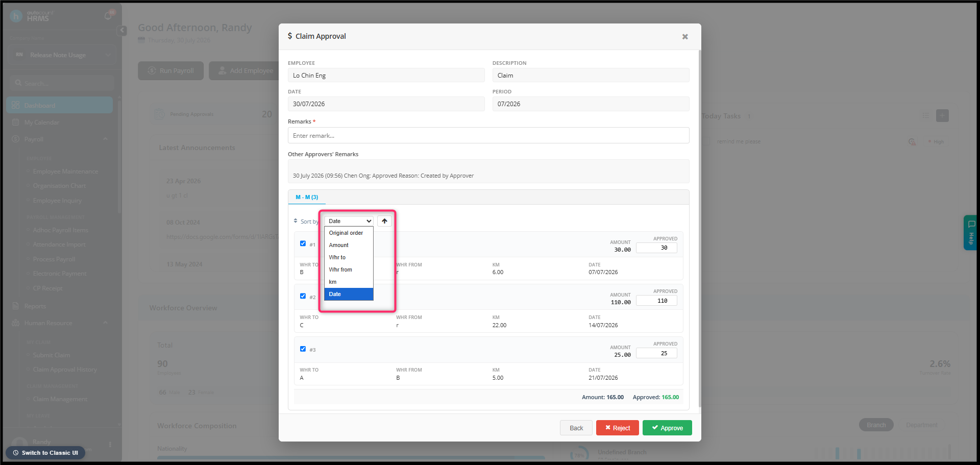This screenshot has height=465, width=980.
Task: Switch workforce view to Department
Action: pos(921,425)
